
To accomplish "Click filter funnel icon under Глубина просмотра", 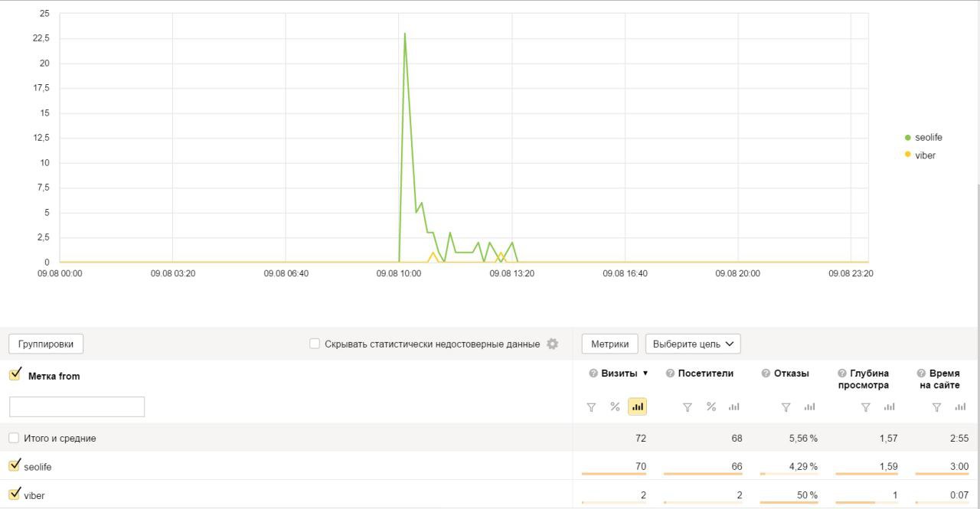I will (866, 407).
